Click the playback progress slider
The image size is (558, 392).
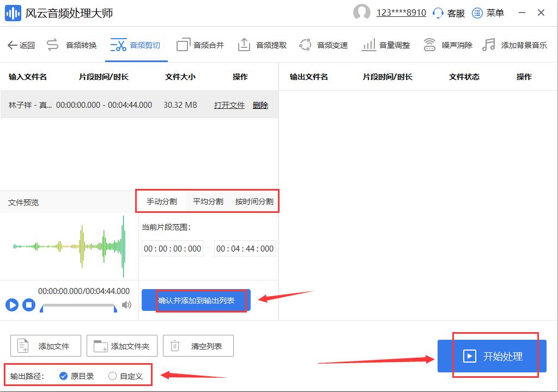(79, 306)
